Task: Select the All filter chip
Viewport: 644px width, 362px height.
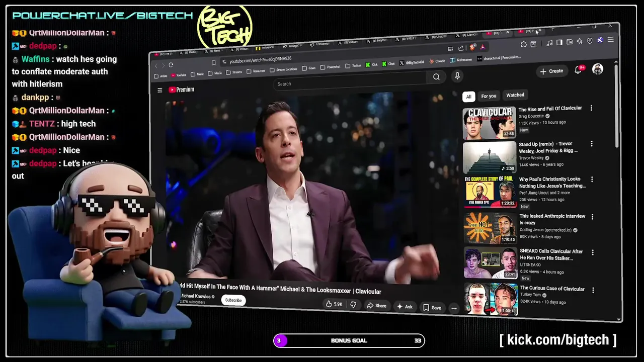Action: click(x=468, y=97)
